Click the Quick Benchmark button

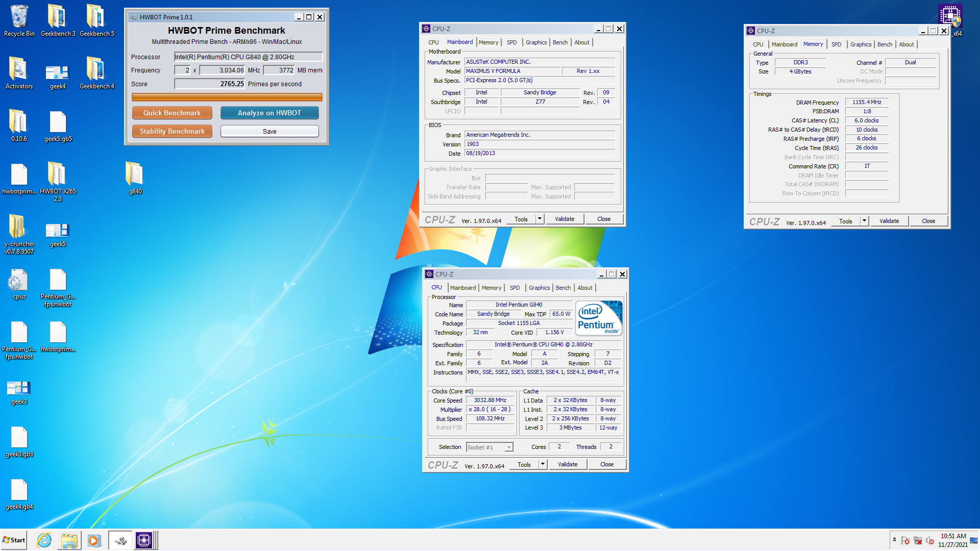pos(171,113)
